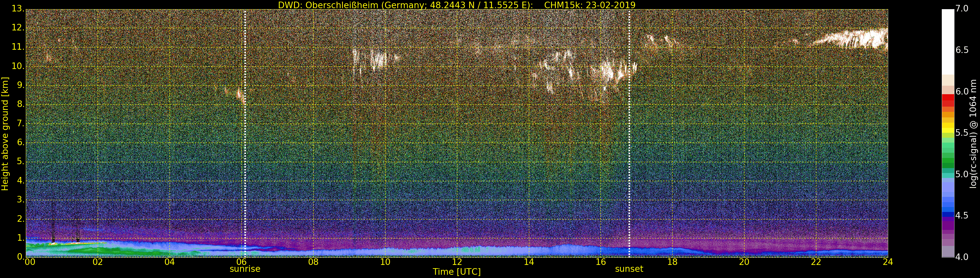Image resolution: width=980 pixels, height=278 pixels.
Task: Click the height axis tick label '10.'
Action: [18, 66]
